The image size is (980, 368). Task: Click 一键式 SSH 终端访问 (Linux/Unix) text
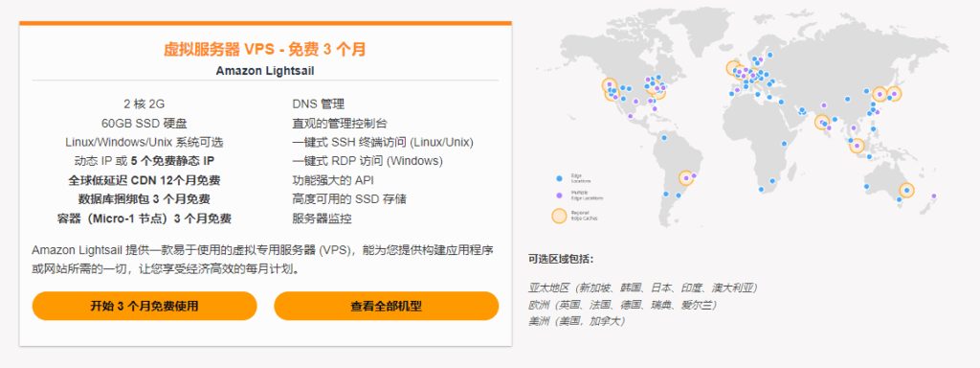(x=383, y=142)
